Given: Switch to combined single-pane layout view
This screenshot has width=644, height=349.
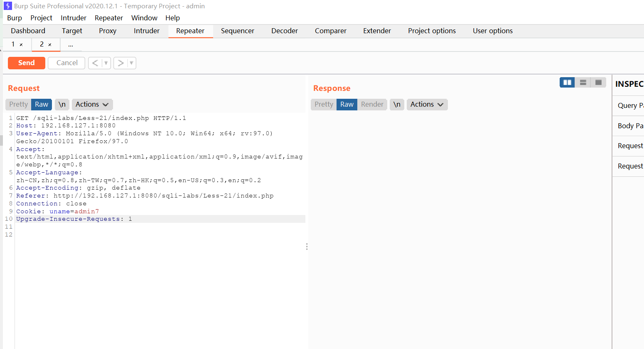Looking at the screenshot, I should click(598, 82).
